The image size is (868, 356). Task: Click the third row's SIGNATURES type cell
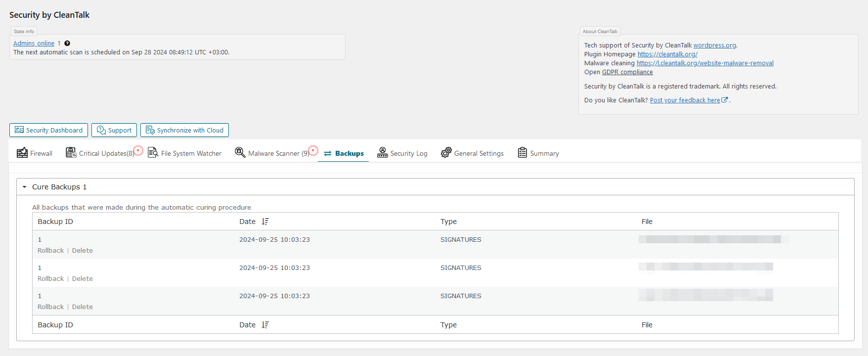tap(461, 296)
